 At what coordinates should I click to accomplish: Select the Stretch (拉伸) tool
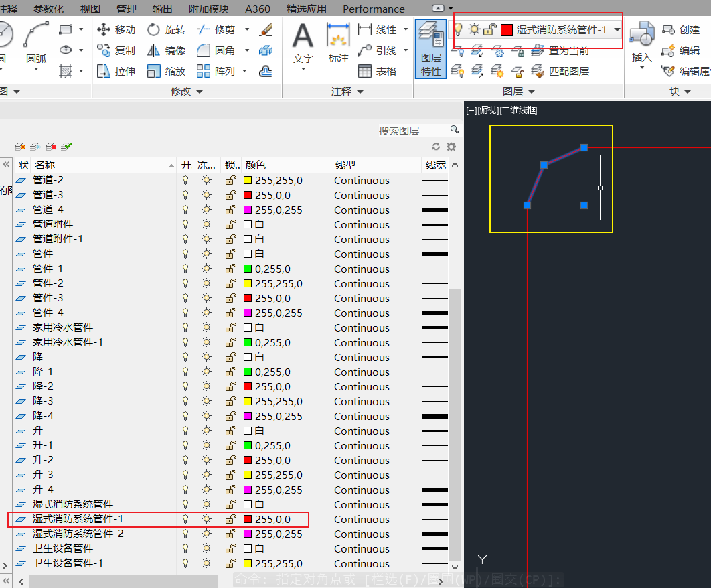tap(116, 71)
